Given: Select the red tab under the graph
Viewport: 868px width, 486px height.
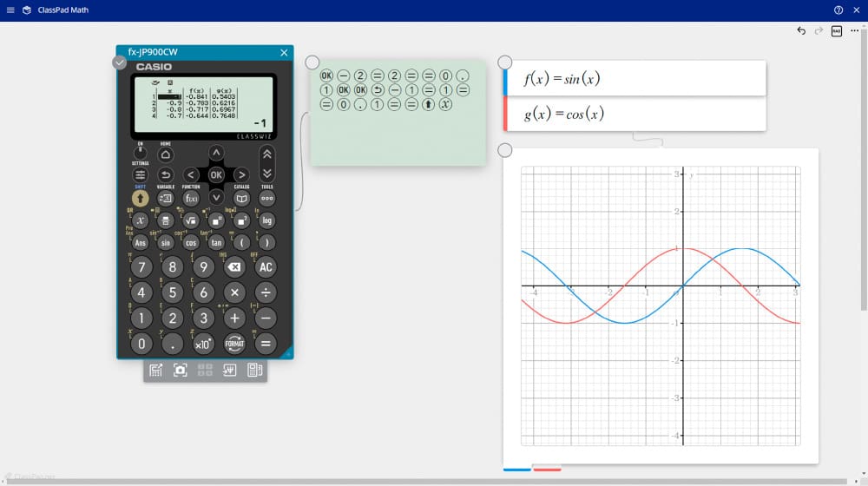Looking at the screenshot, I should tap(547, 470).
